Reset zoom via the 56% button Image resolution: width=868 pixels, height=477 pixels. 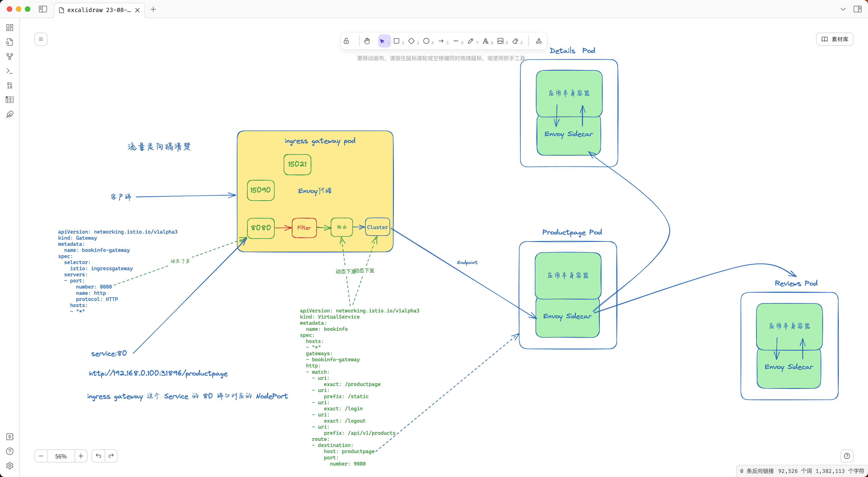[61, 456]
